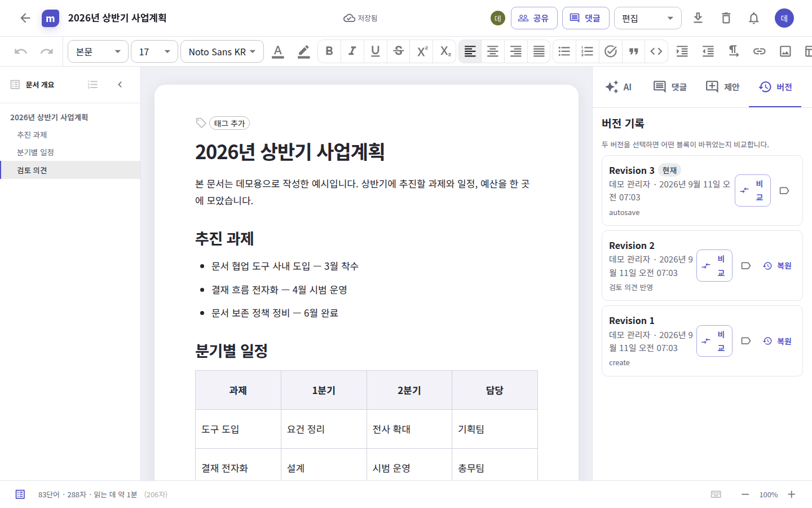
Task: Compare Revision 3 with the 비교 button
Action: tap(753, 190)
